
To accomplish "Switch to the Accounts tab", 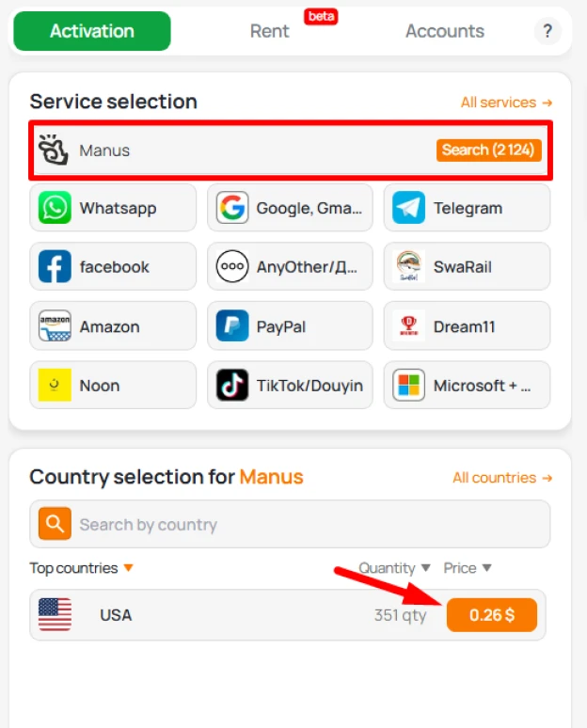I will [x=445, y=31].
